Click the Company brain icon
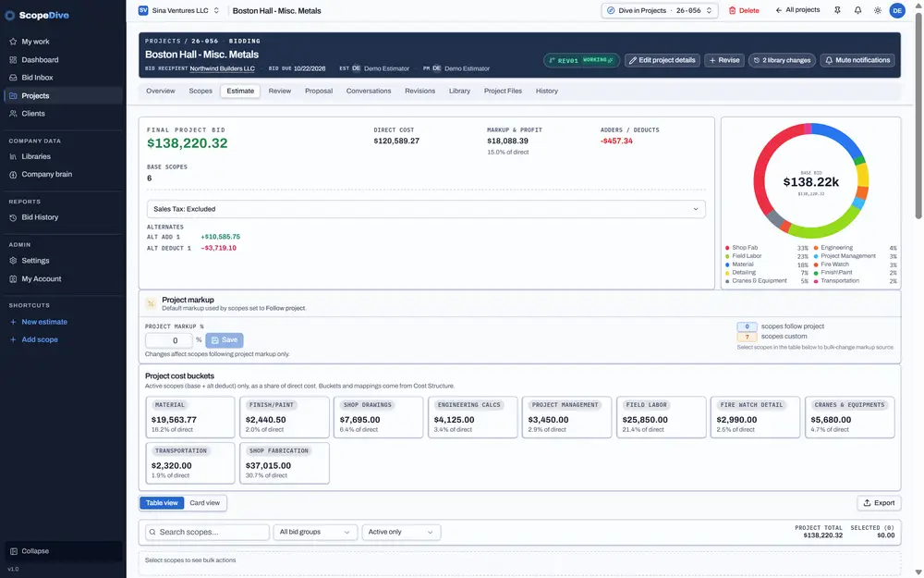 [x=13, y=175]
